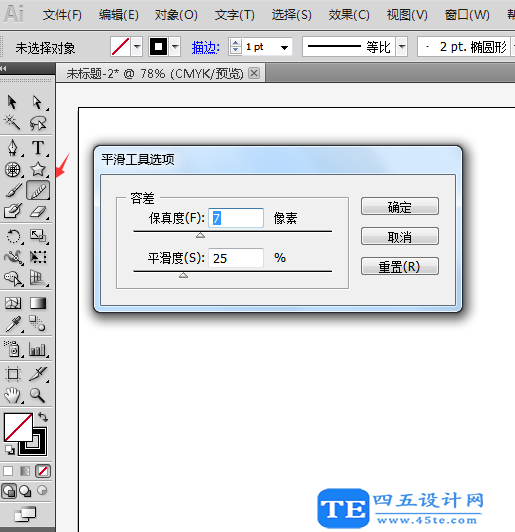This screenshot has height=532, width=515.
Task: Select the Eyedropper tool
Action: [x=14, y=324]
